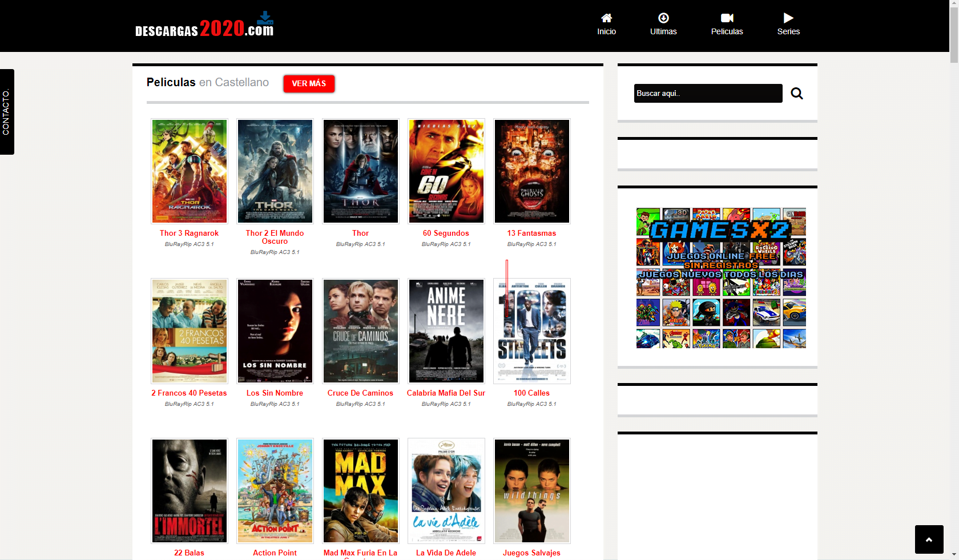This screenshot has width=959, height=560.
Task: Click the Series play icon
Action: click(x=788, y=18)
